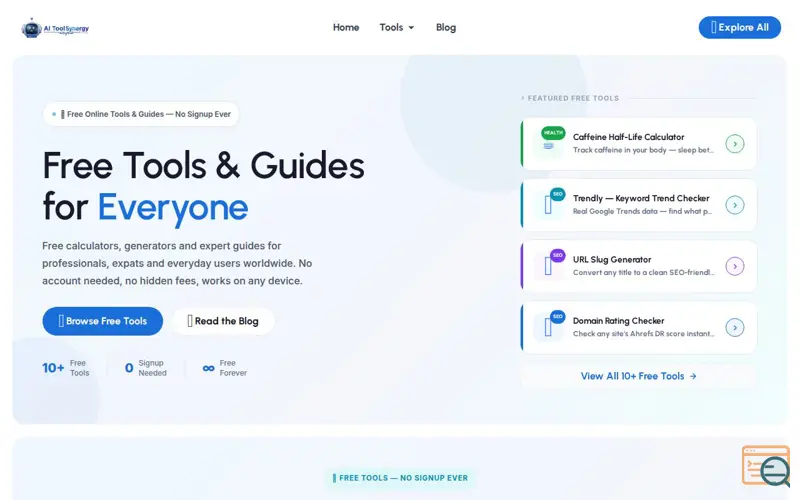Image resolution: width=800 pixels, height=500 pixels.
Task: Go to the Blog nav link
Action: (x=445, y=28)
